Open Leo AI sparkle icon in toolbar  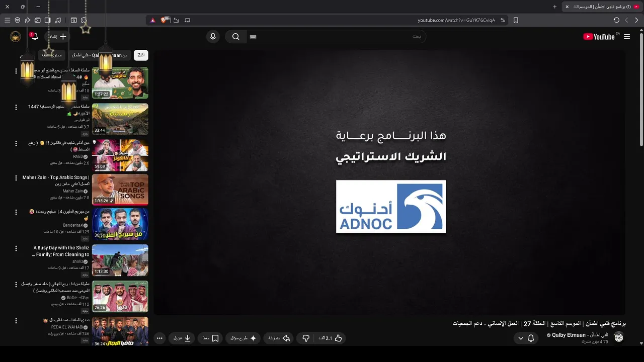coord(28,20)
